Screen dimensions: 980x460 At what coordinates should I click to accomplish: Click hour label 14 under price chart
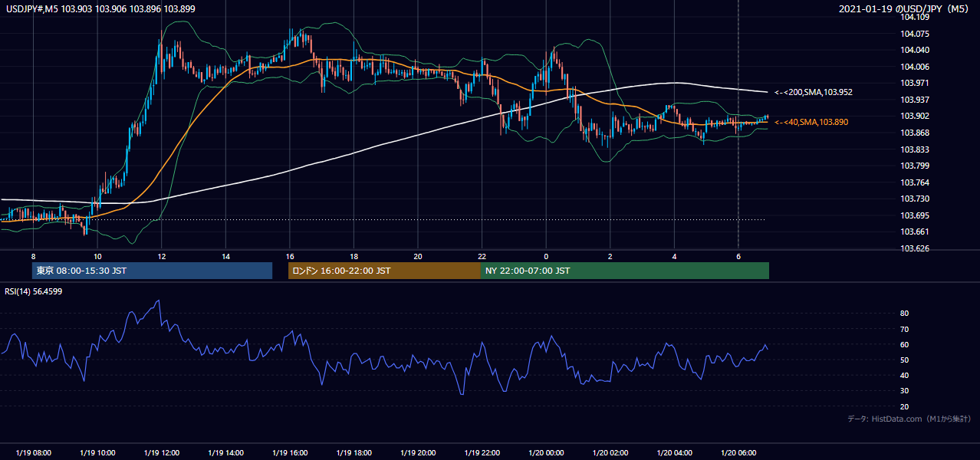pos(225,256)
